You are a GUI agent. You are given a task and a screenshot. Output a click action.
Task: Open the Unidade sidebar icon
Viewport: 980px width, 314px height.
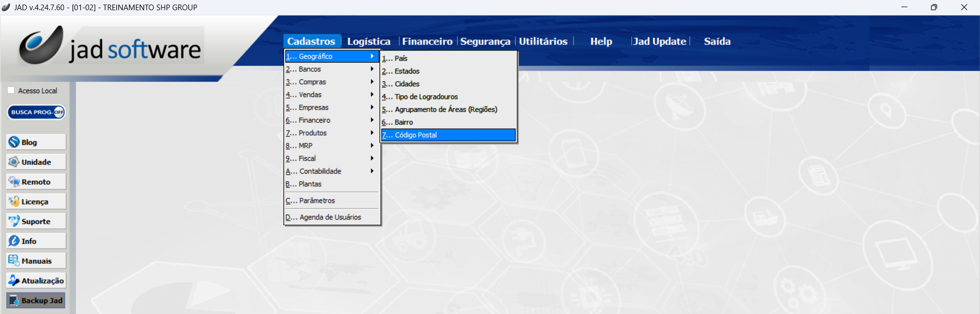coord(14,162)
